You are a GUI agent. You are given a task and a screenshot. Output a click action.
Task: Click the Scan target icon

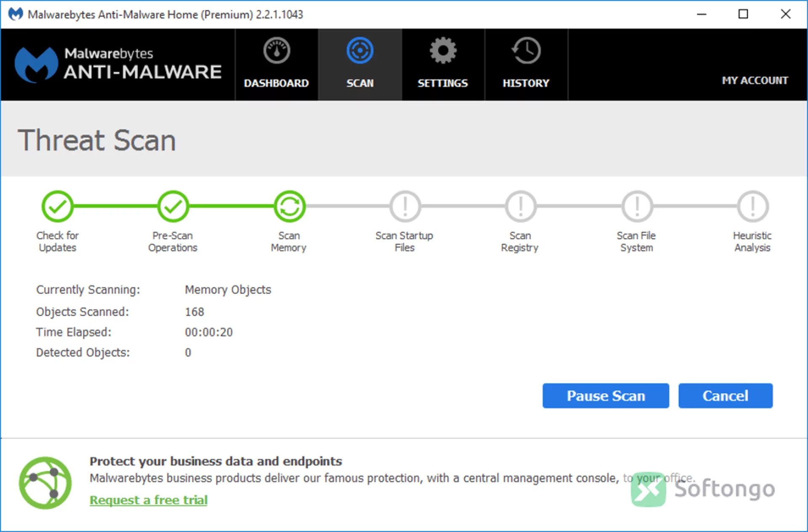coord(360,50)
